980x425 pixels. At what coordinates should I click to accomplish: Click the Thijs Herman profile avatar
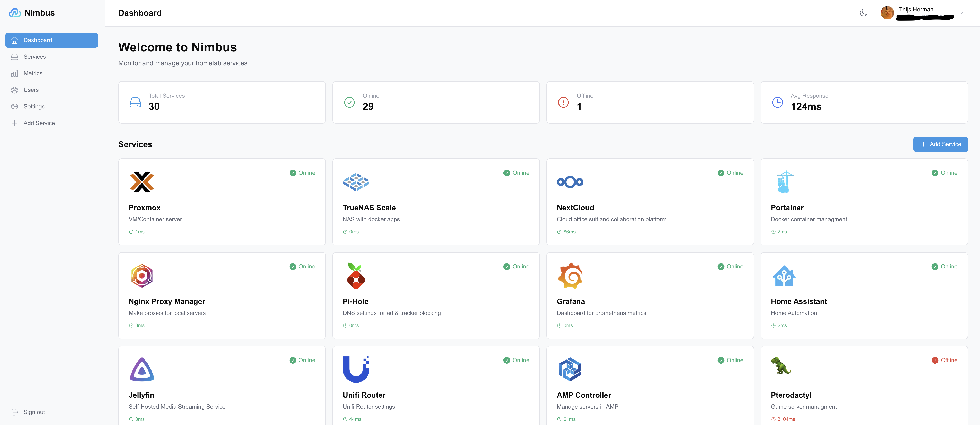coord(887,13)
